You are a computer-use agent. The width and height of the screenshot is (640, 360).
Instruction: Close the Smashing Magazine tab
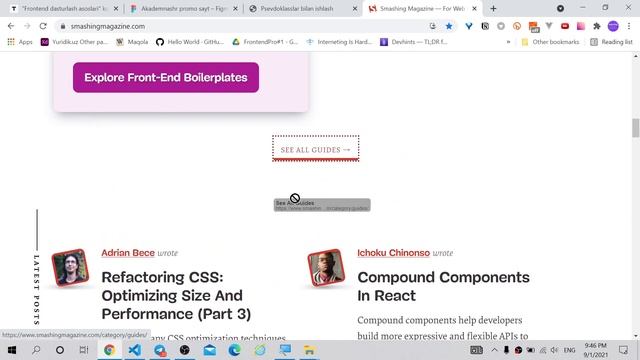474,9
